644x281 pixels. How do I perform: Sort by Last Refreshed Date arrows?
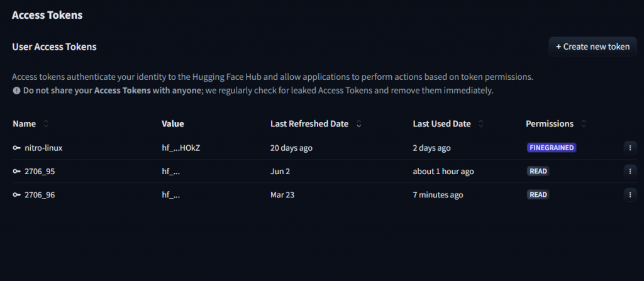(x=358, y=124)
